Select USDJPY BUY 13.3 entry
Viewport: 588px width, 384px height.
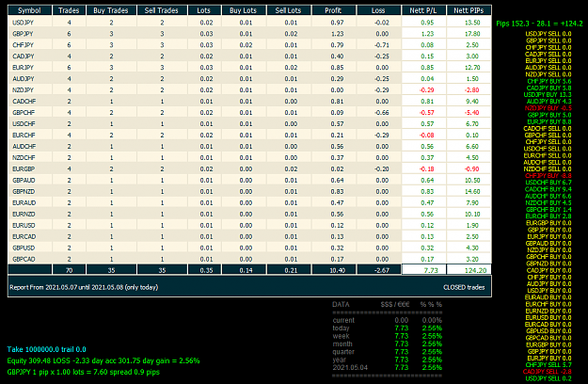(x=548, y=94)
